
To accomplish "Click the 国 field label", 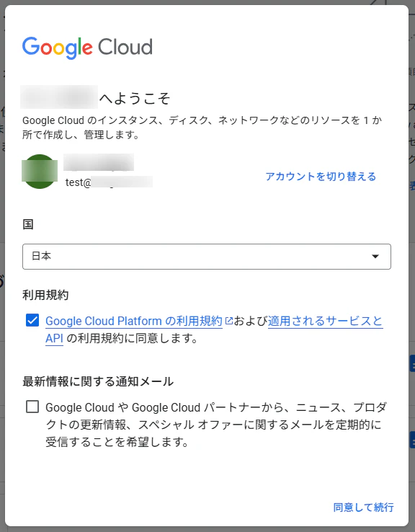I will click(x=28, y=224).
